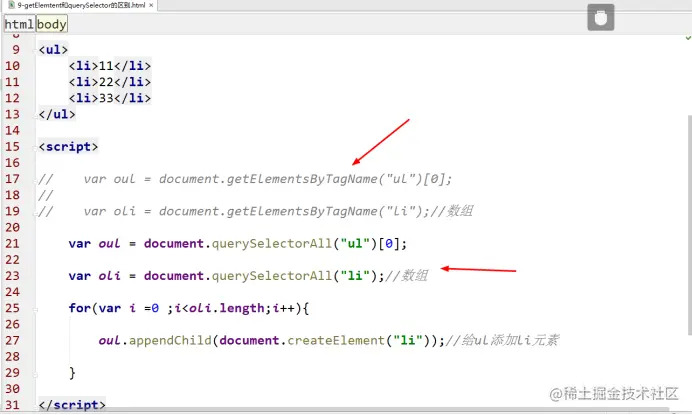The image size is (692, 415).
Task: Click the oul identifier on line 27
Action: click(x=109, y=340)
